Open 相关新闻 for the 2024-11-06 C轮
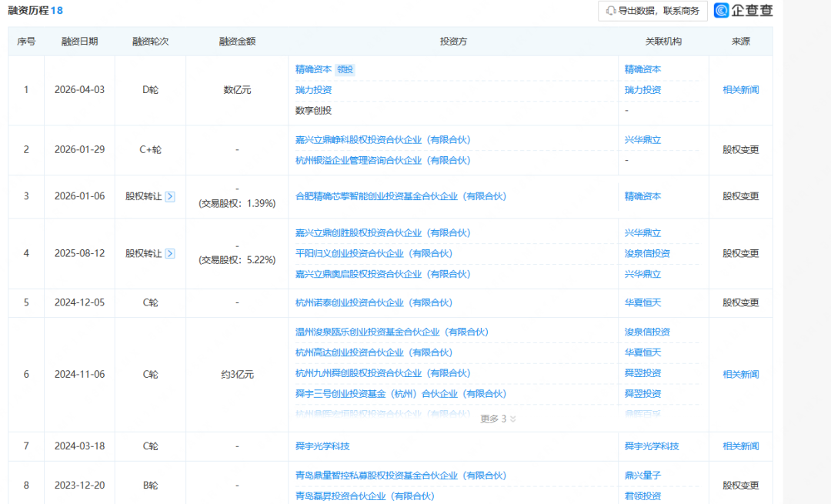 point(740,375)
